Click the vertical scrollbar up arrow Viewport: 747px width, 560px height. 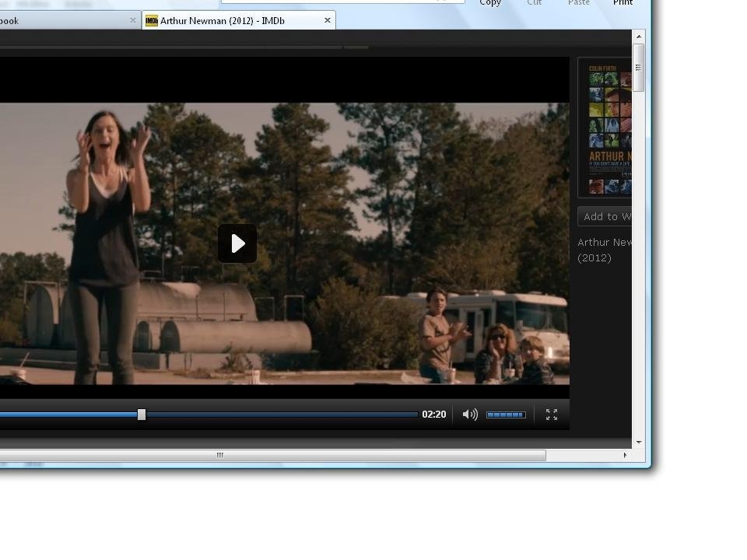click(x=639, y=37)
